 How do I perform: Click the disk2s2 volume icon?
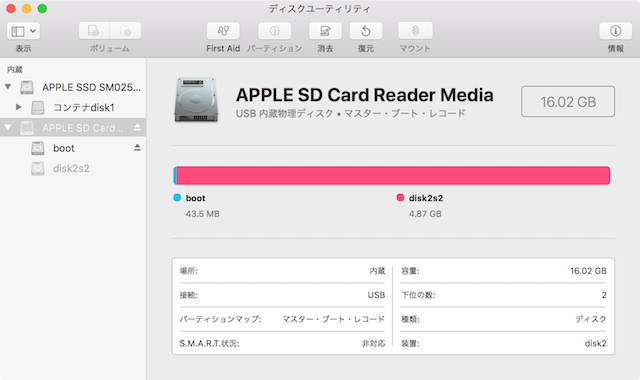pyautogui.click(x=38, y=169)
